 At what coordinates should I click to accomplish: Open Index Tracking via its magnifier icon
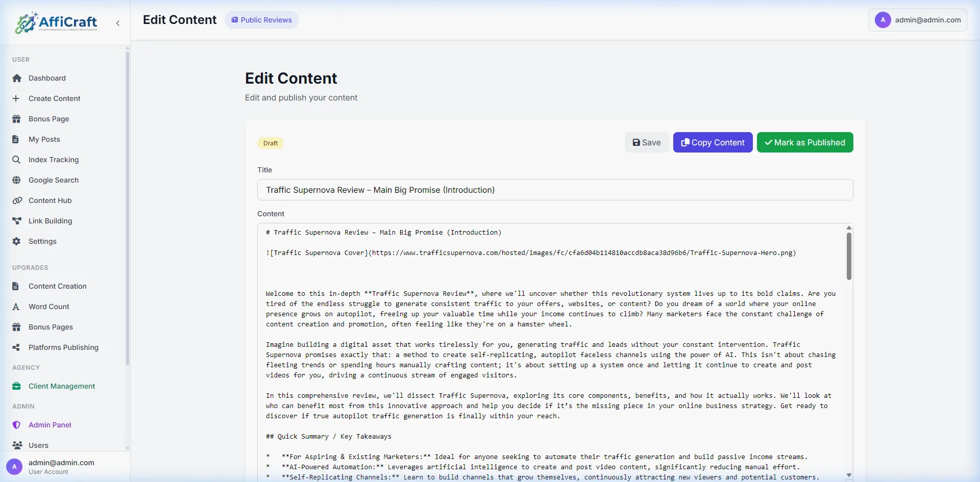coord(17,160)
